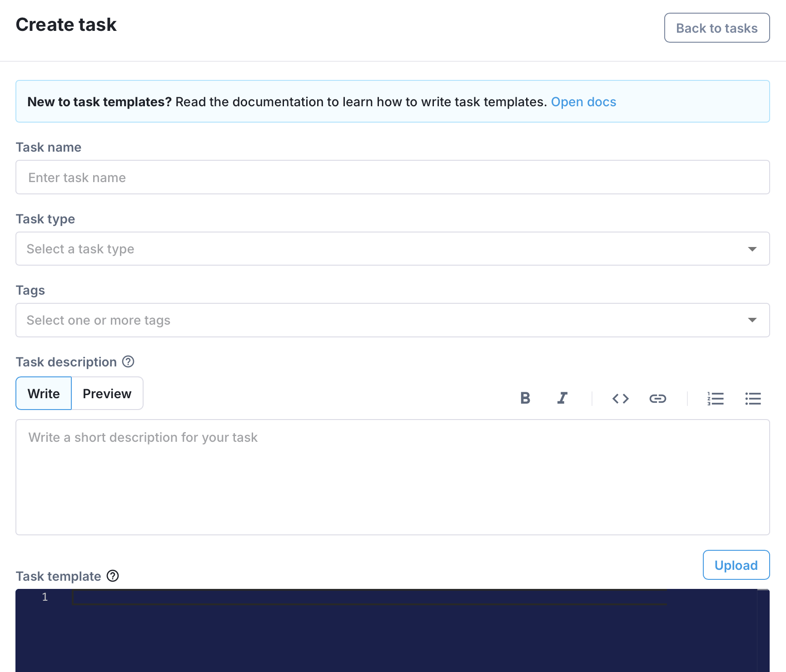Insert bulleted list in task description
This screenshot has width=786, height=672.
[x=753, y=398]
